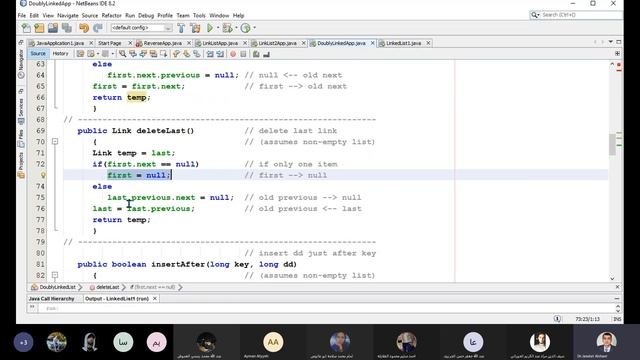This screenshot has width=640, height=360.
Task: Switch to the LinkedList1.java tab
Action: [403, 43]
